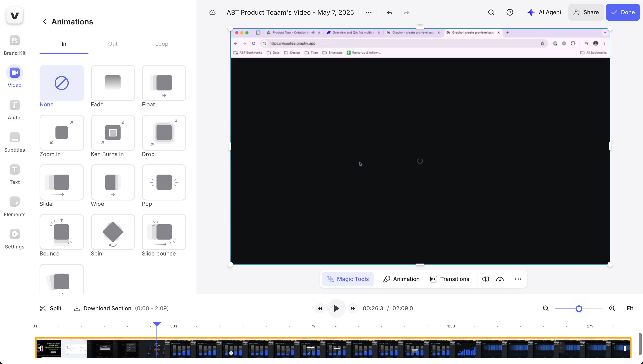
Task: Open the Subtitles panel
Action: click(x=14, y=142)
